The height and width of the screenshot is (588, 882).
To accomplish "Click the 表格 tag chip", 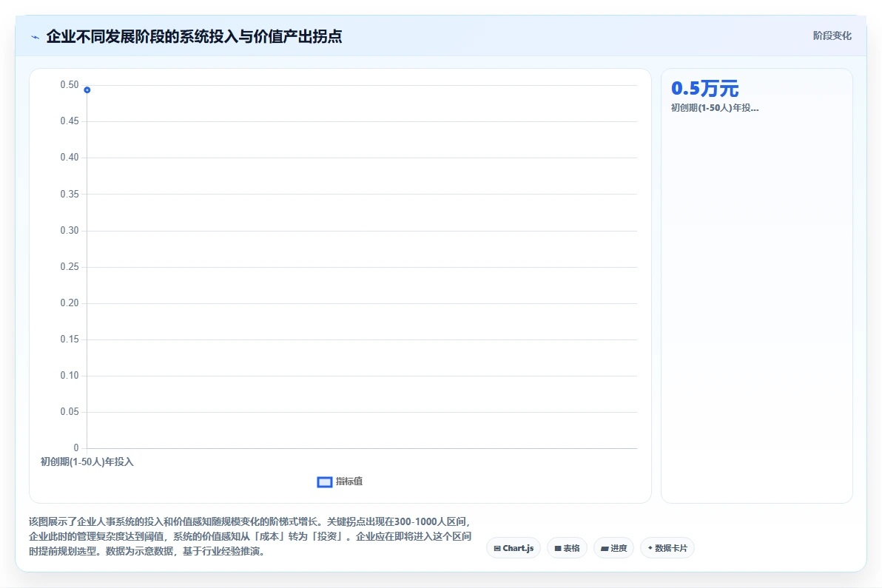I will pos(567,548).
